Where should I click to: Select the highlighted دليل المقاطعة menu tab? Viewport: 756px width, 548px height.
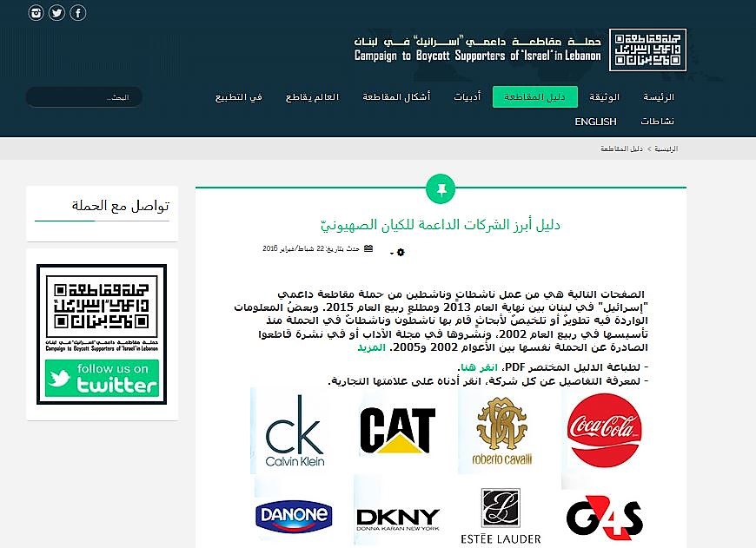pyautogui.click(x=534, y=97)
